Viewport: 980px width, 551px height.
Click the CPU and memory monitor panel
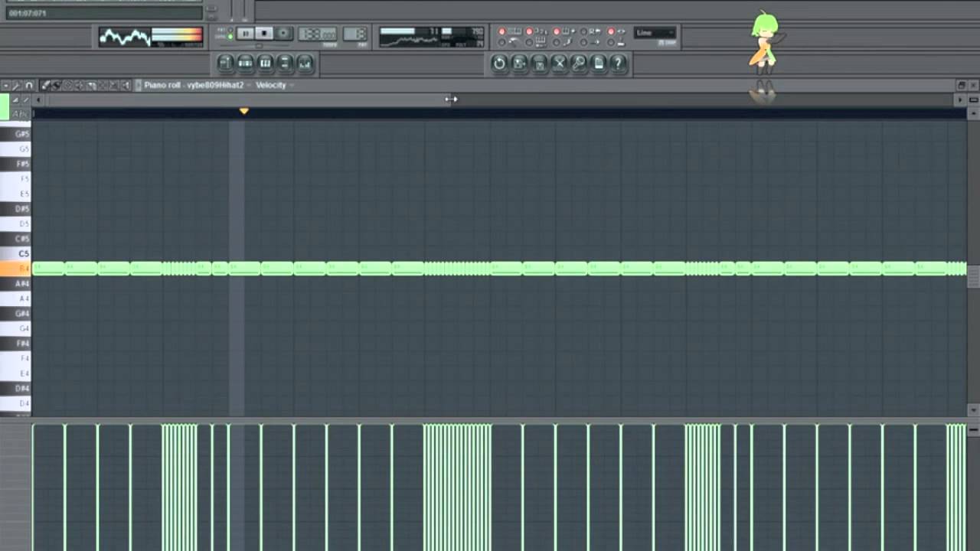click(432, 37)
